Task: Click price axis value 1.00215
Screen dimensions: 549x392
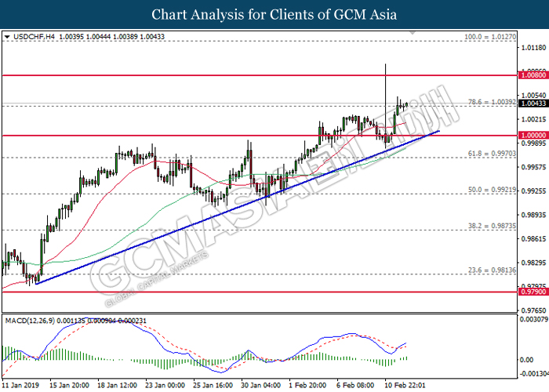Action: point(533,119)
